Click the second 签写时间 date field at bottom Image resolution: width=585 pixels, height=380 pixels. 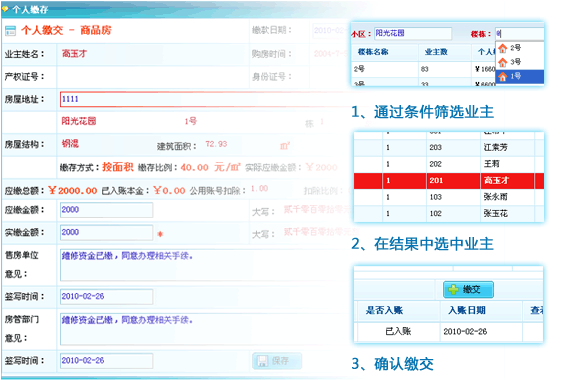click(x=106, y=361)
